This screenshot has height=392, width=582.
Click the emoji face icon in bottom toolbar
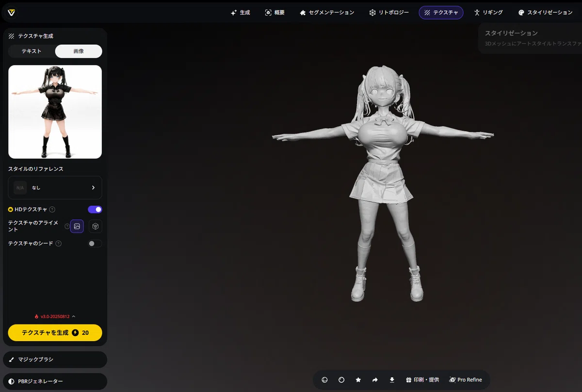pyautogui.click(x=324, y=380)
